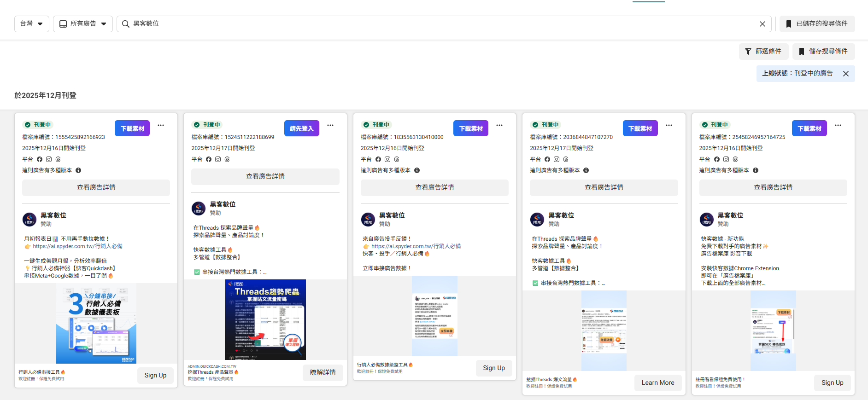
Task: Click 查看廣告詳情 for ad 1835563130410000
Action: (x=434, y=187)
